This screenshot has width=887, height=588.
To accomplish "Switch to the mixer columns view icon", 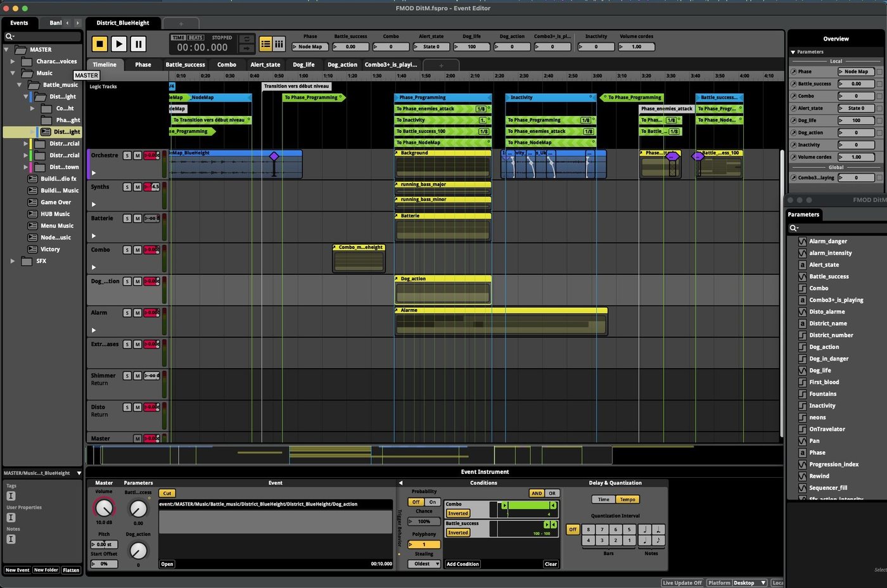I will click(278, 44).
